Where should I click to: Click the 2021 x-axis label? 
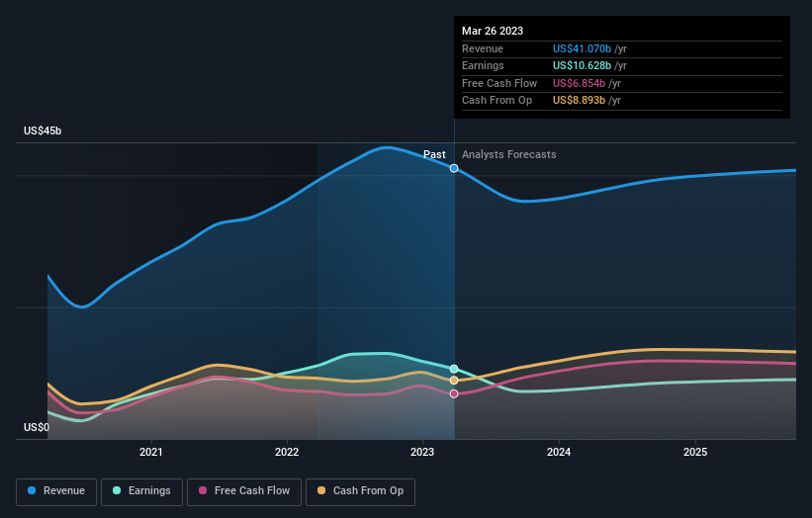pos(150,452)
